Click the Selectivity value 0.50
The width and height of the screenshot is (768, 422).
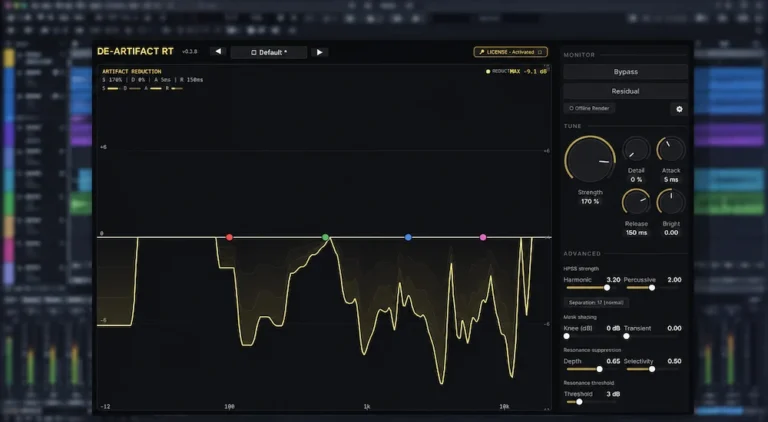pos(674,361)
